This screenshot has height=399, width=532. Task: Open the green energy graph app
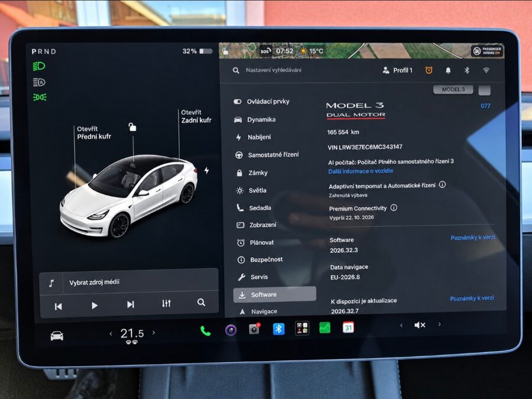pos(325,327)
